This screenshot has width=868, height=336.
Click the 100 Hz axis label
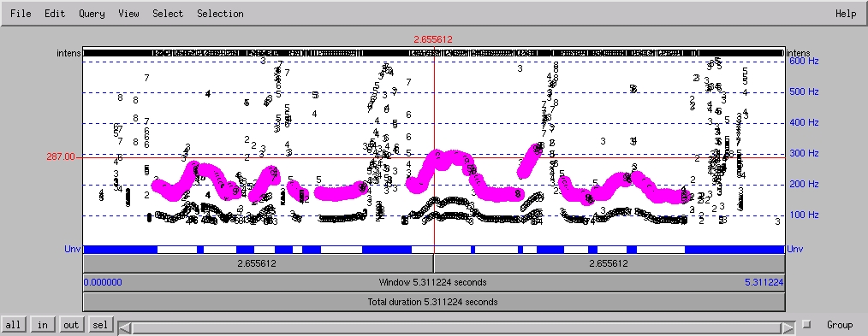point(805,215)
